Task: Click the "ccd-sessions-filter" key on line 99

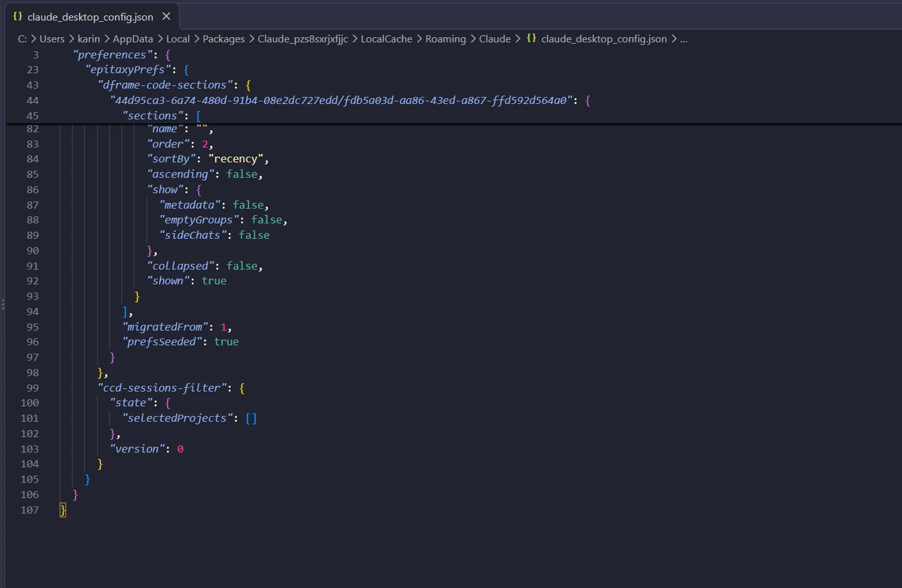Action: point(162,388)
